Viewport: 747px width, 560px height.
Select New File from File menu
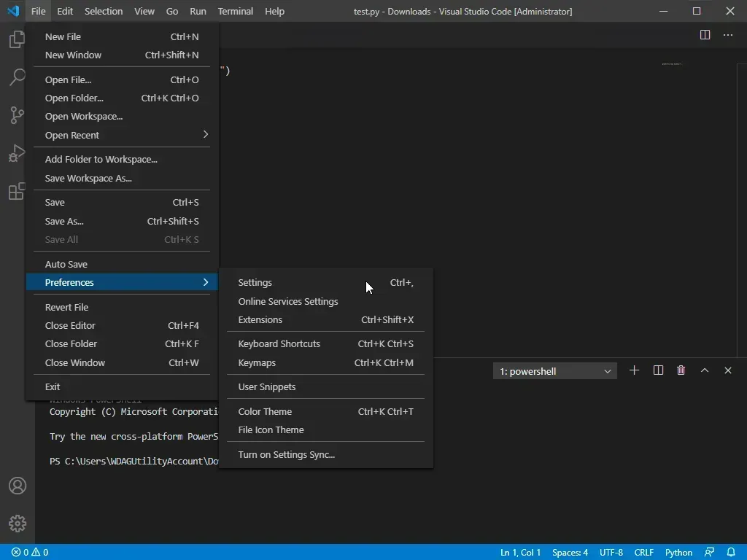coord(122,36)
